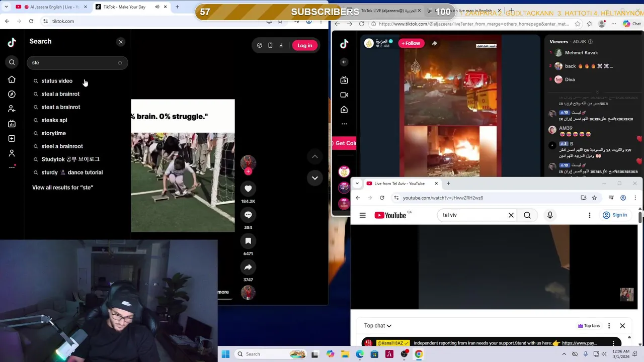Click the Log in button on TikTok
The height and width of the screenshot is (362, 644).
coord(304,45)
